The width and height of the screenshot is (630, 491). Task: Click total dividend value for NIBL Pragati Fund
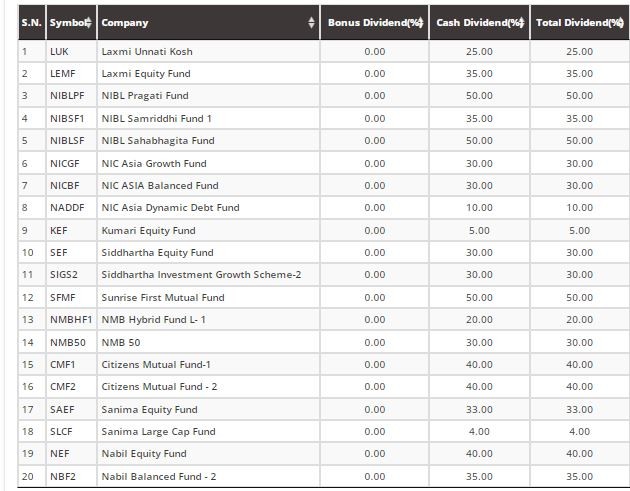579,96
